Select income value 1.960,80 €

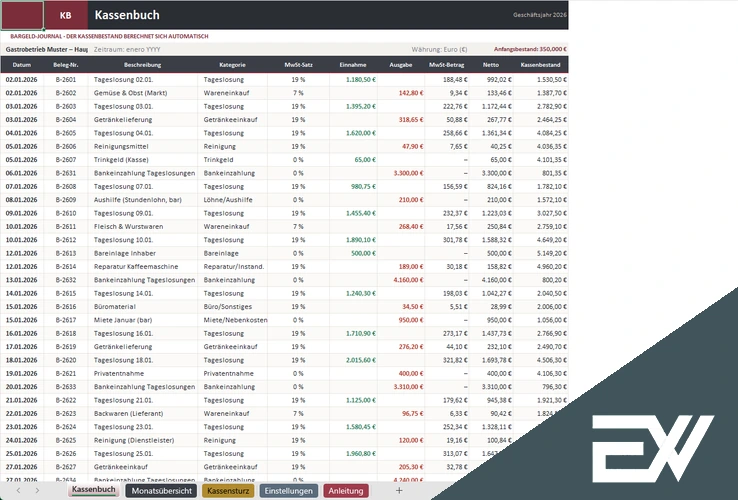[361, 453]
